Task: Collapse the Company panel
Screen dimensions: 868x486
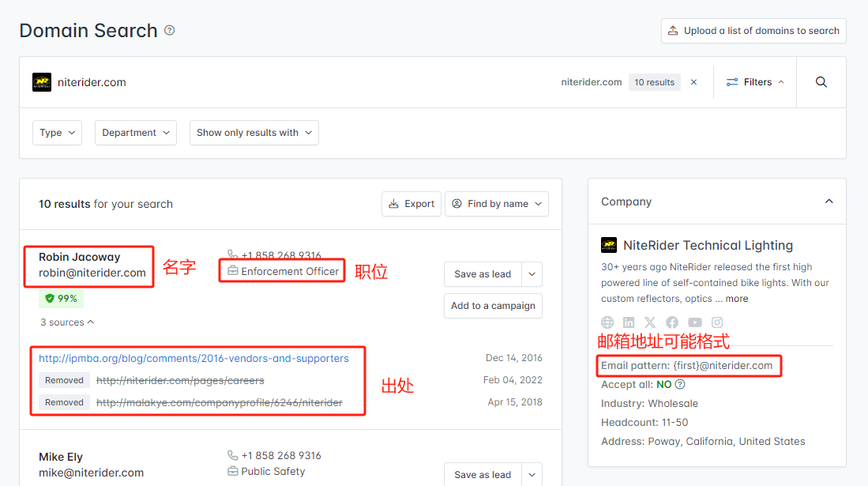Action: tap(829, 202)
